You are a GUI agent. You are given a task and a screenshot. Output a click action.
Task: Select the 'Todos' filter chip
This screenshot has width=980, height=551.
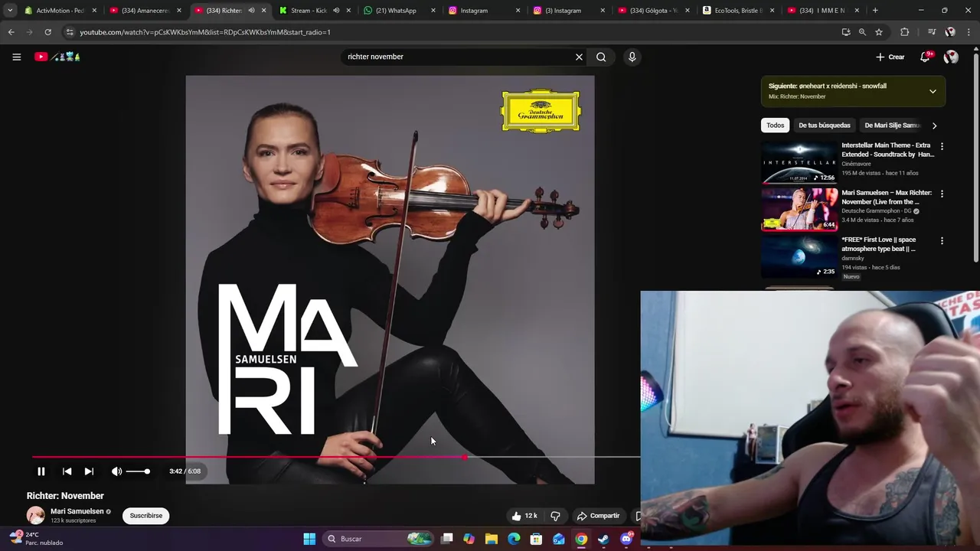click(x=776, y=126)
